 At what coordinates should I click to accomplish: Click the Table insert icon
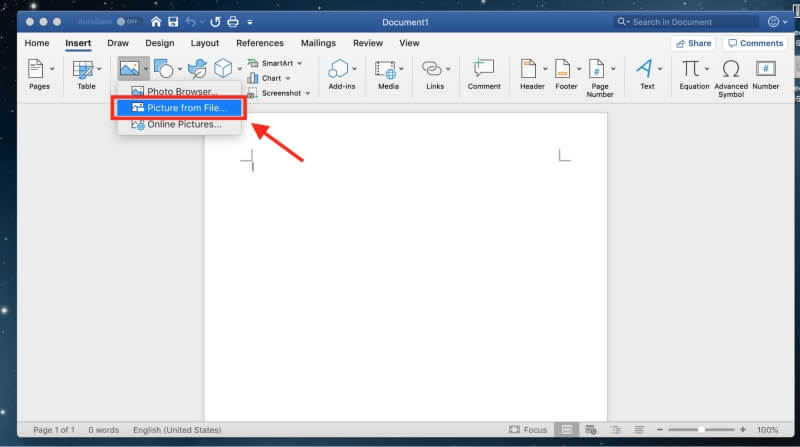click(83, 69)
